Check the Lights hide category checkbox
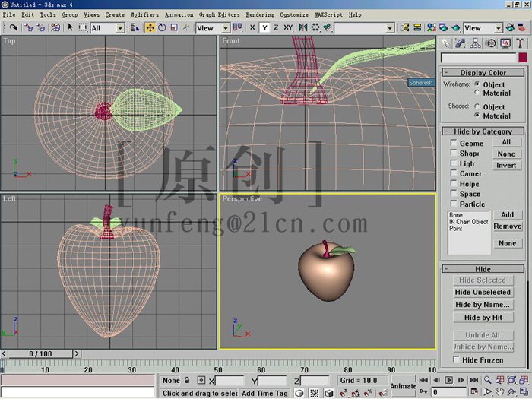This screenshot has width=532, height=399. [453, 163]
